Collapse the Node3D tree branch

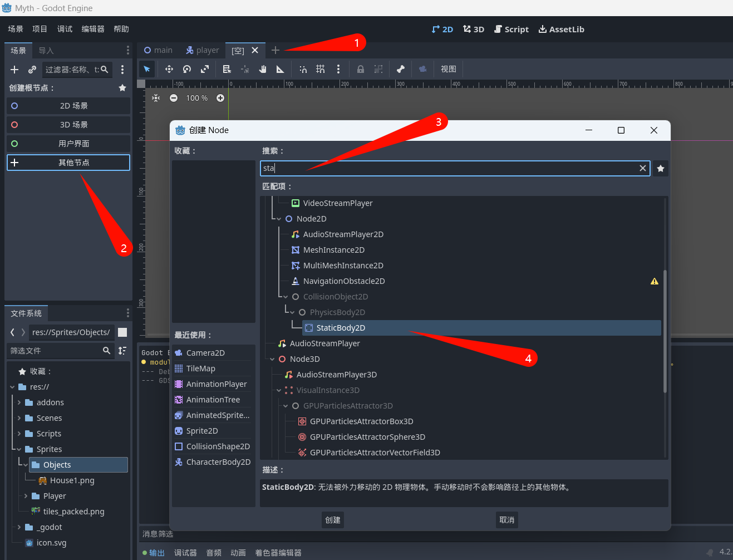[x=272, y=359]
